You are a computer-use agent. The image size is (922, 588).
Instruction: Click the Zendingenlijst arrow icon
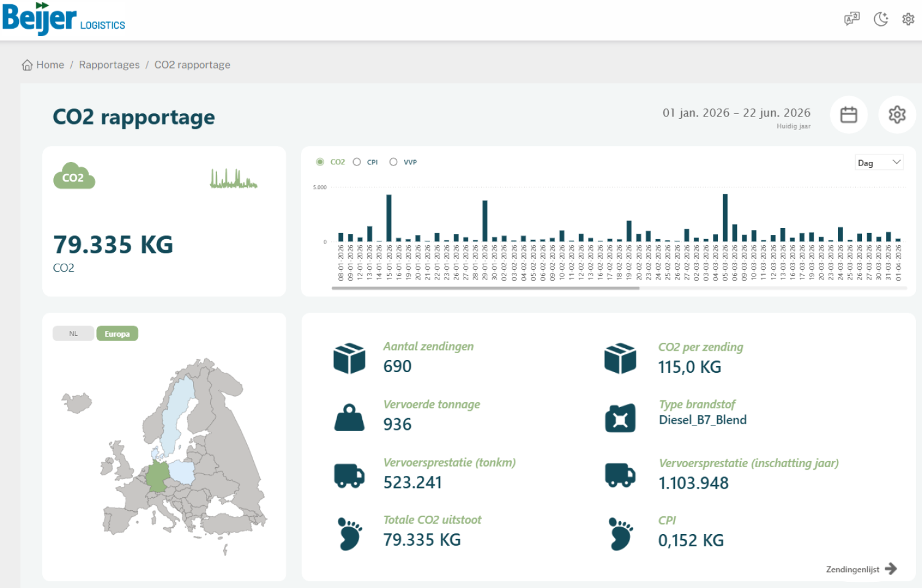pyautogui.click(x=891, y=569)
